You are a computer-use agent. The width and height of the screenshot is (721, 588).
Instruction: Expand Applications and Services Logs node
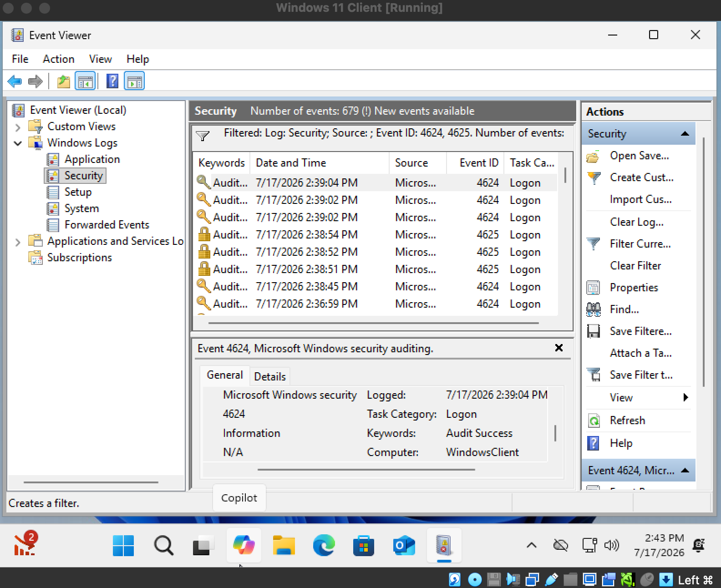point(18,242)
